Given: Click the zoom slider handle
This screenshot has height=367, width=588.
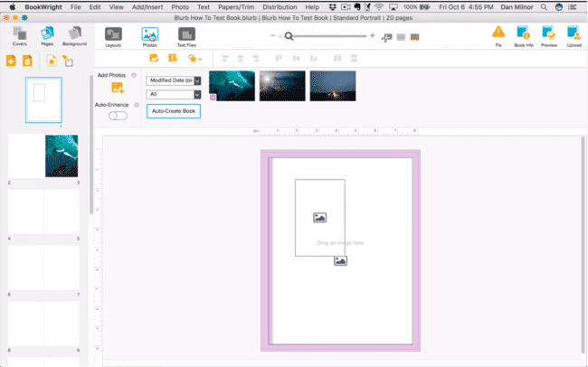Looking at the screenshot, I should tap(289, 36).
